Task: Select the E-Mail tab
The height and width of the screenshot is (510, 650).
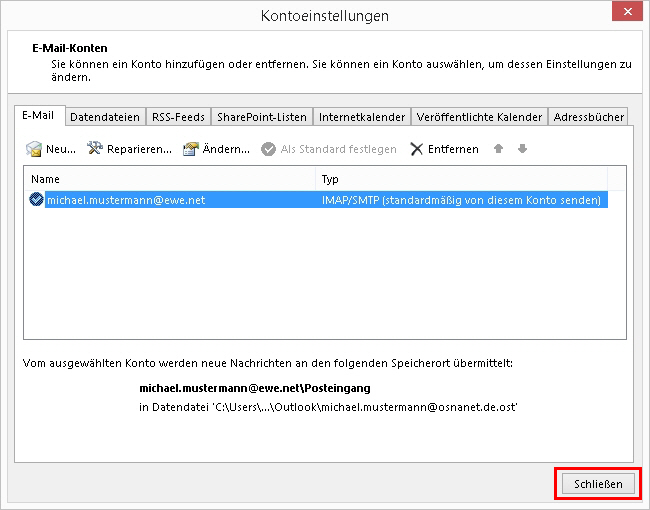Action: pos(41,116)
